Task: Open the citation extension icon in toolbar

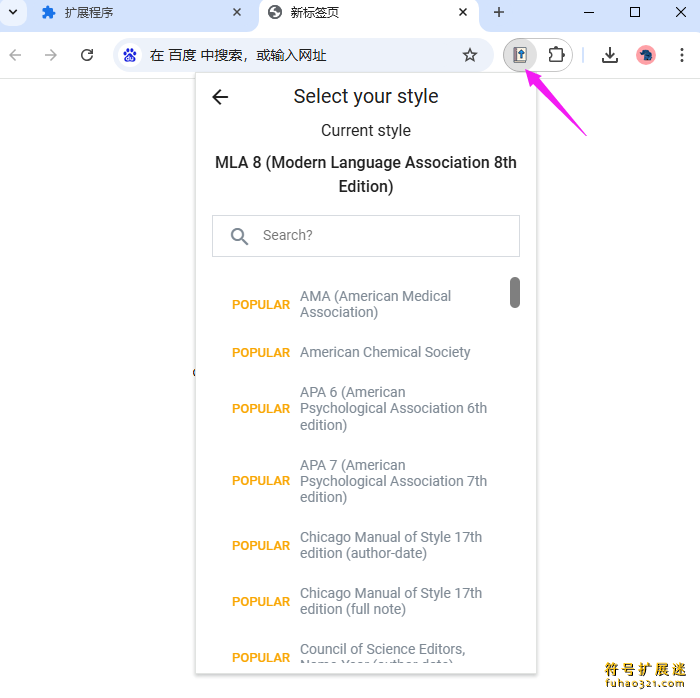Action: click(x=520, y=55)
